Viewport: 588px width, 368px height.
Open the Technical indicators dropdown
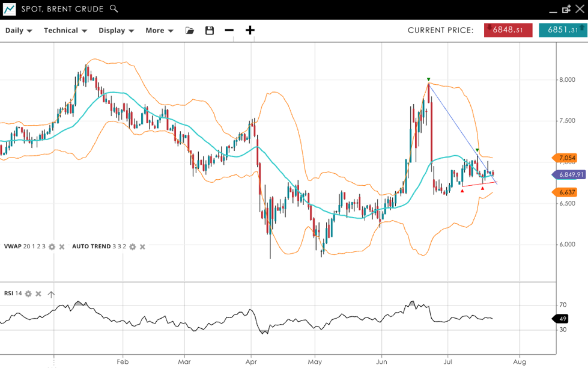click(65, 31)
